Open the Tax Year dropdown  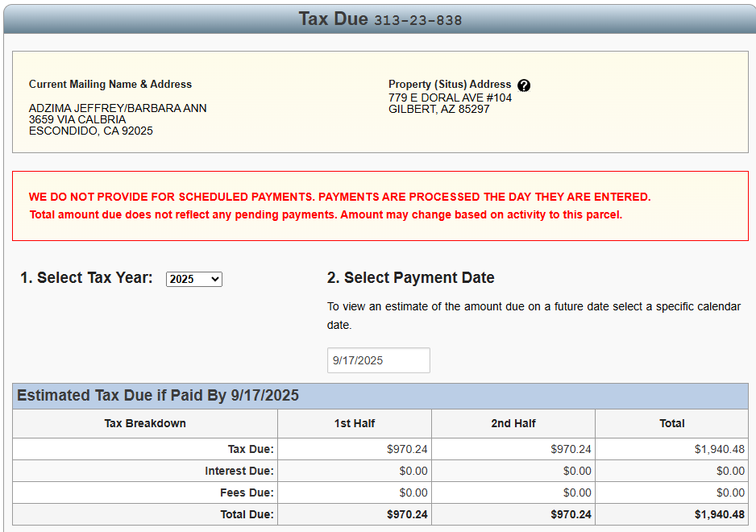(x=193, y=279)
